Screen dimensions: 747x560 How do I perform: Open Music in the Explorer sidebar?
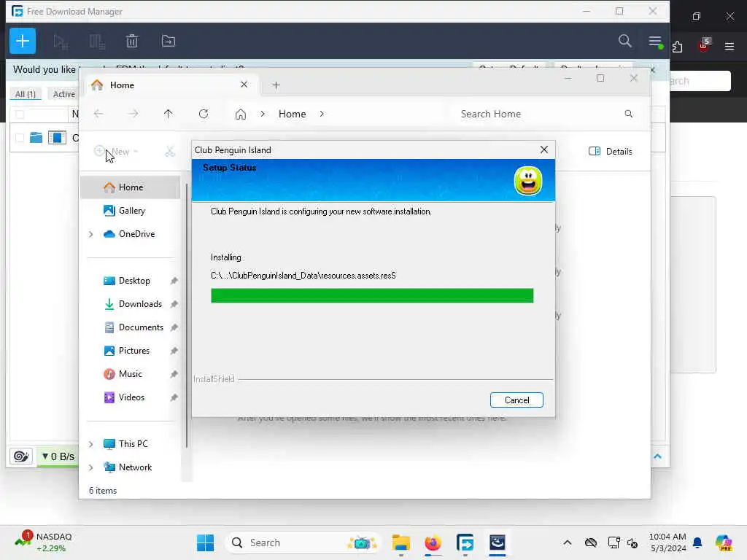[131, 374]
